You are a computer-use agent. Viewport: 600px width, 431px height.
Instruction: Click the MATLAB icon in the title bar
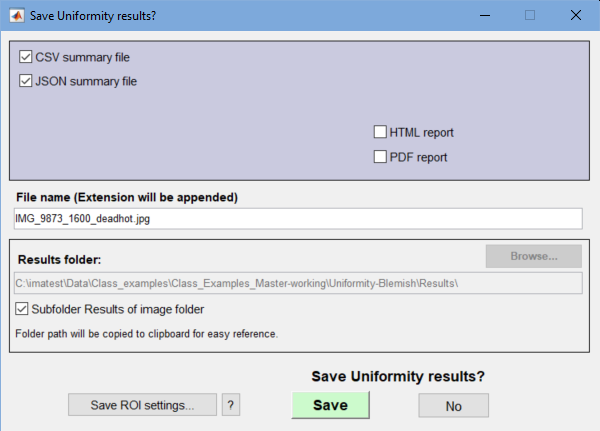pos(16,16)
